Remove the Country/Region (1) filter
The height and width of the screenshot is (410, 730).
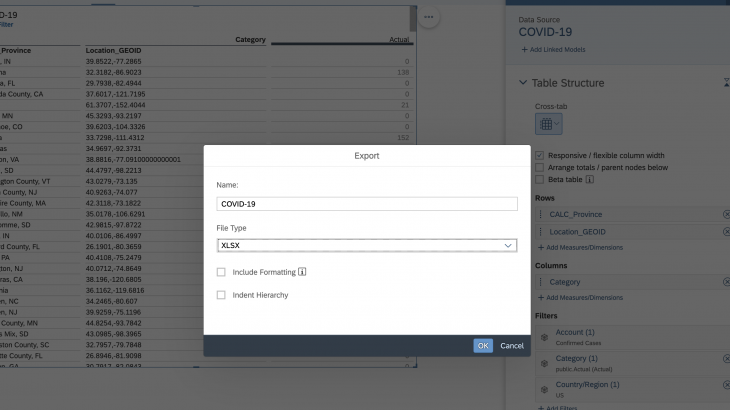726,384
